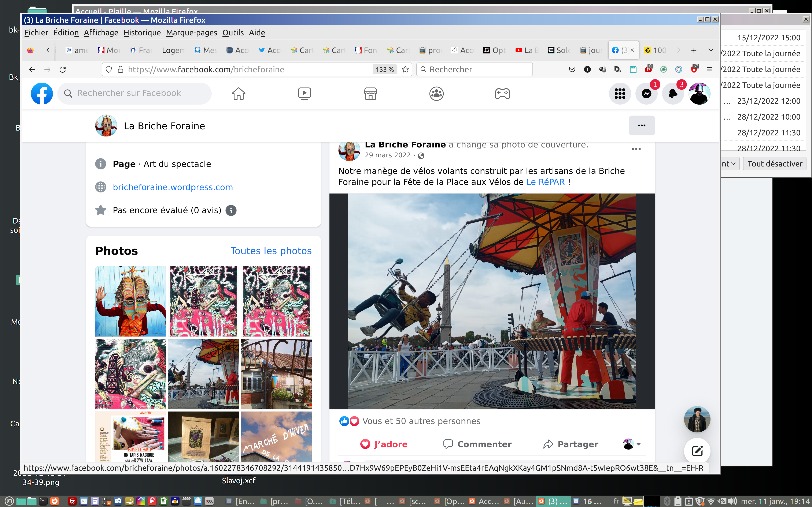Screen dimensions: 812x507
Task: Toggle the J'adore reaction on the post
Action: click(x=384, y=444)
